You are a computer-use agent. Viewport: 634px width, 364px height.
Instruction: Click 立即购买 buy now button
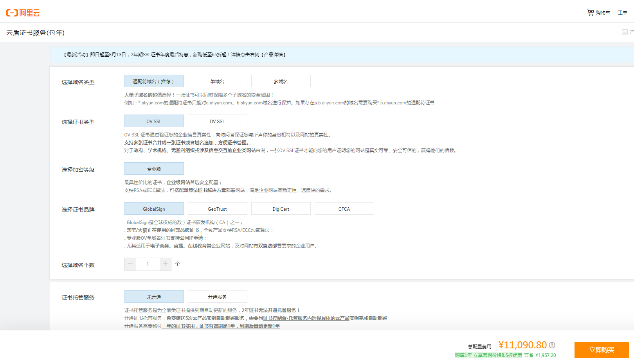pos(602,350)
